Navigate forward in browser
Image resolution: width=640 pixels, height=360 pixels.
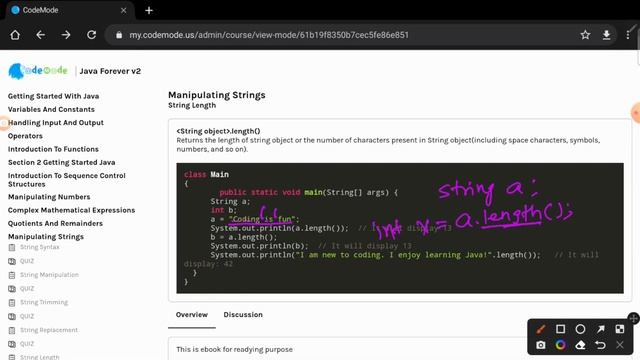(66, 35)
